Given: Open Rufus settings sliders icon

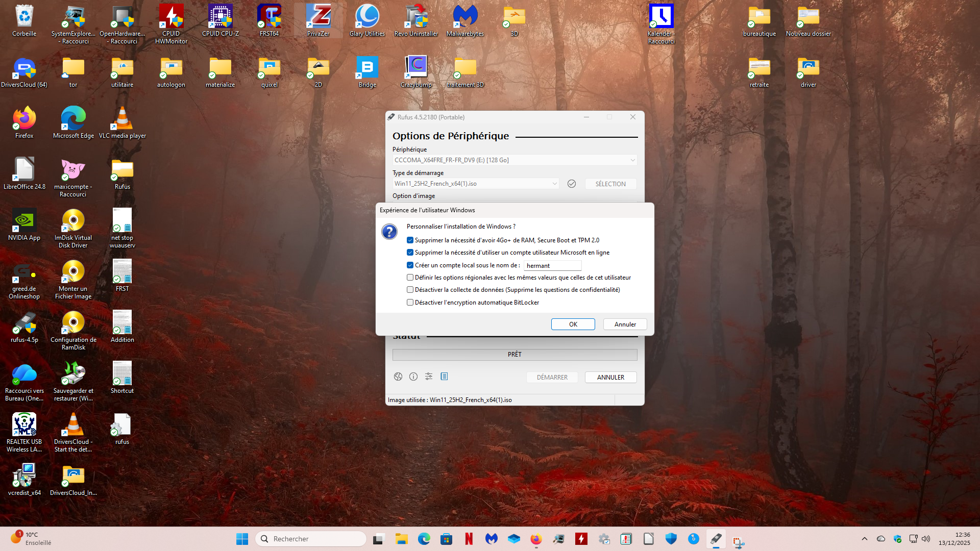Looking at the screenshot, I should point(429,377).
